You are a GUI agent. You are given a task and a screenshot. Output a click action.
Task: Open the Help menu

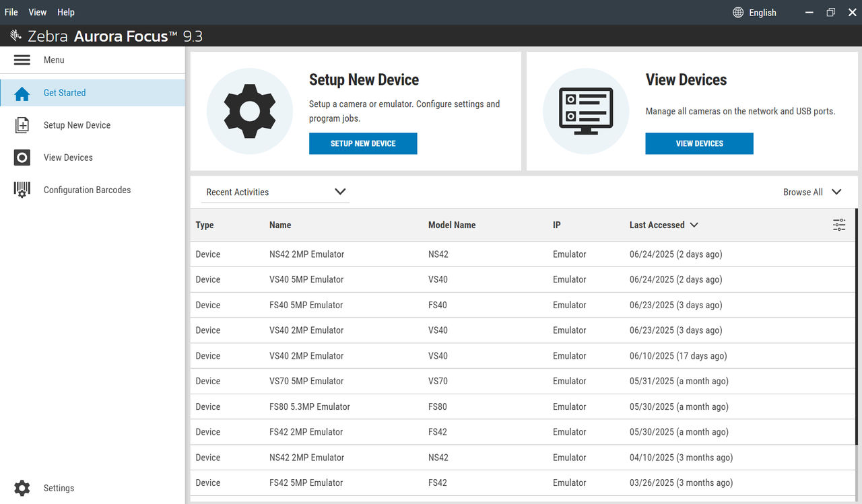point(66,12)
